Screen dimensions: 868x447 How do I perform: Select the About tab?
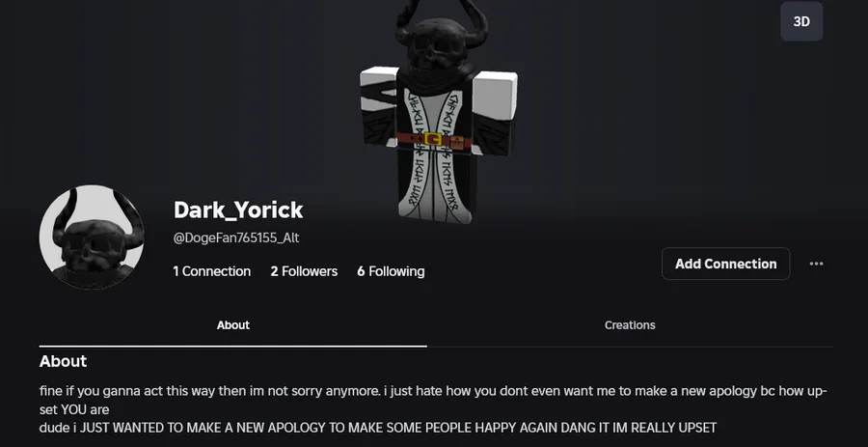(233, 325)
